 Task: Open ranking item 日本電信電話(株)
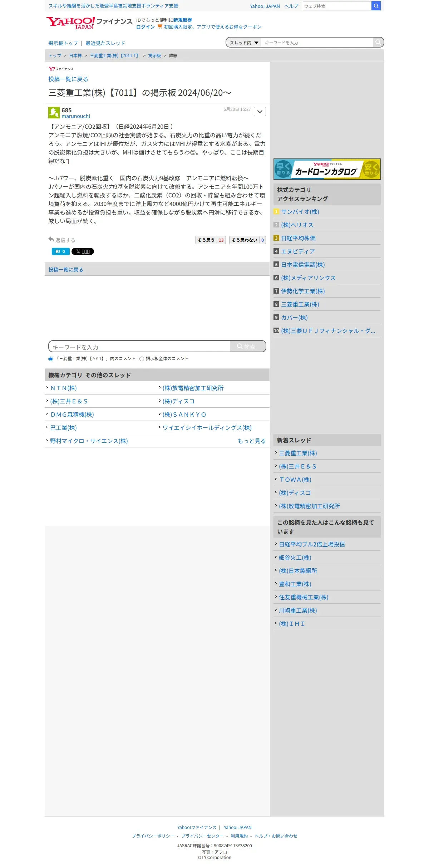click(303, 265)
